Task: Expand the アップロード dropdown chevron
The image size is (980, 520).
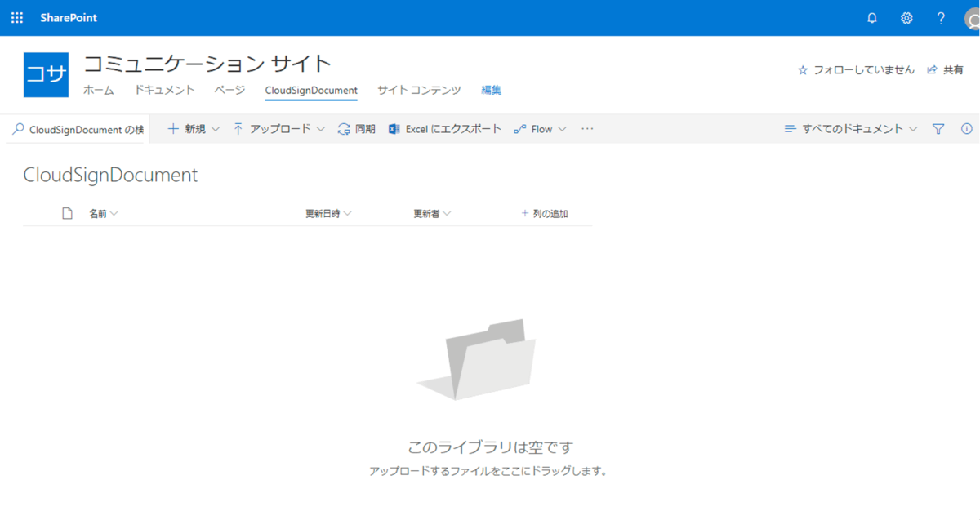Action: (x=321, y=129)
